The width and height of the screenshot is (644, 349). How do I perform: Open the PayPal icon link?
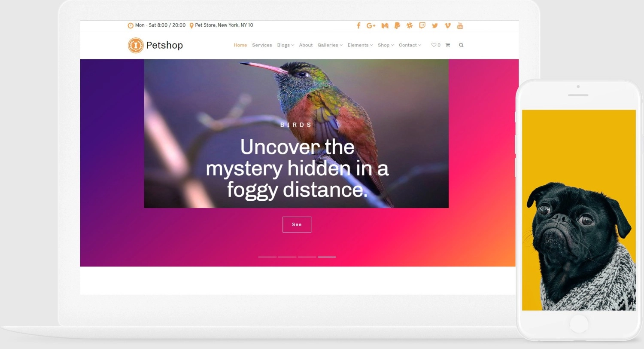pos(397,26)
